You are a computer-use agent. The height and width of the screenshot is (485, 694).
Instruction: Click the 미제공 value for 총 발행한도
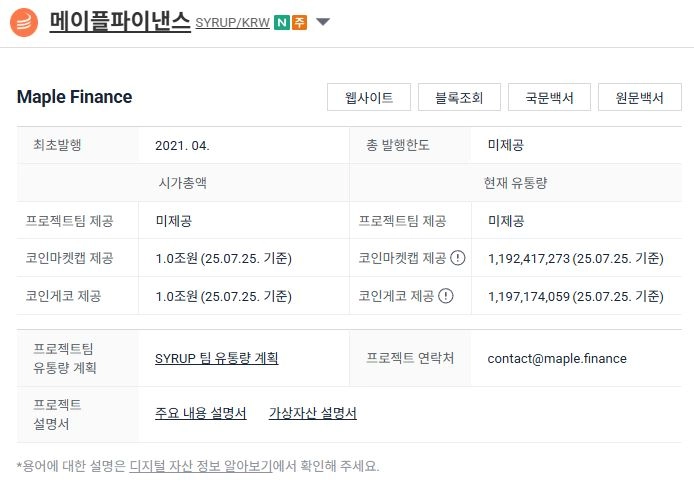point(505,145)
